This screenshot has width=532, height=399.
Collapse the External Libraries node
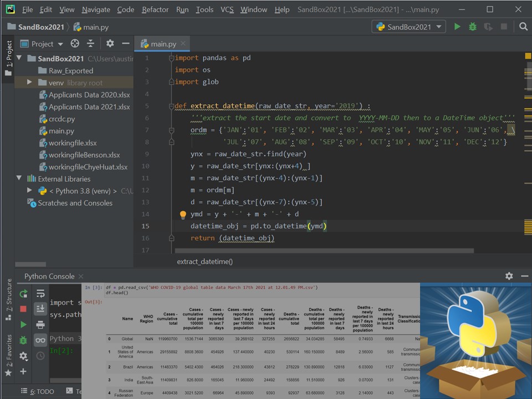tap(20, 179)
